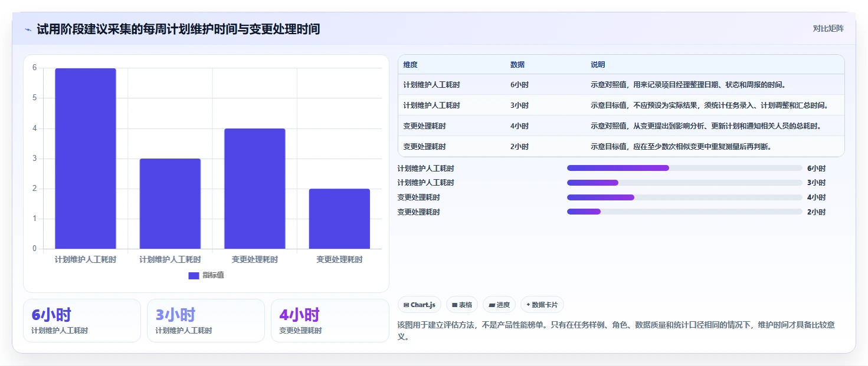This screenshot has height=366, width=868.
Task: Click the y-axis label 6
Action: coord(34,68)
